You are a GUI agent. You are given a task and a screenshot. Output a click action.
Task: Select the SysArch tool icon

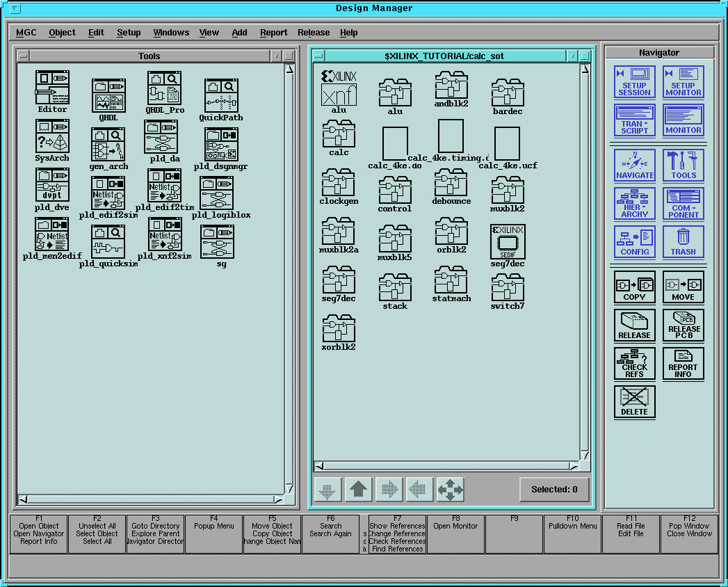click(x=52, y=136)
